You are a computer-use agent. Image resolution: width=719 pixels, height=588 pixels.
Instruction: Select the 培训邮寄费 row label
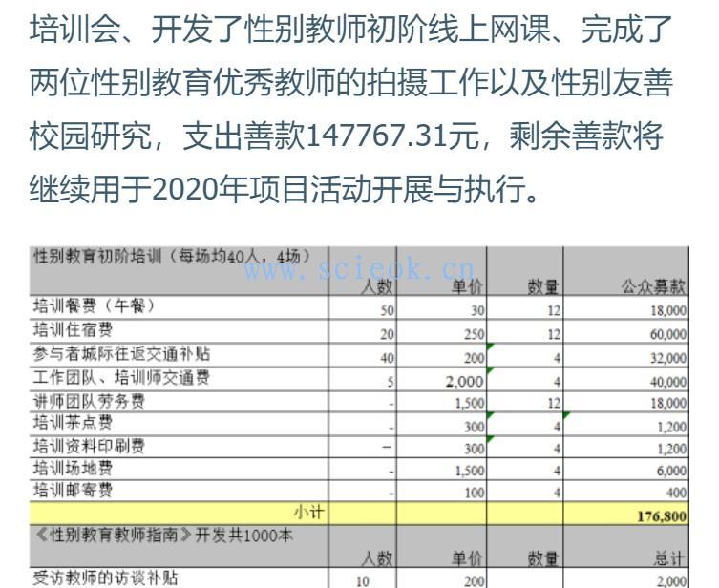point(74,491)
